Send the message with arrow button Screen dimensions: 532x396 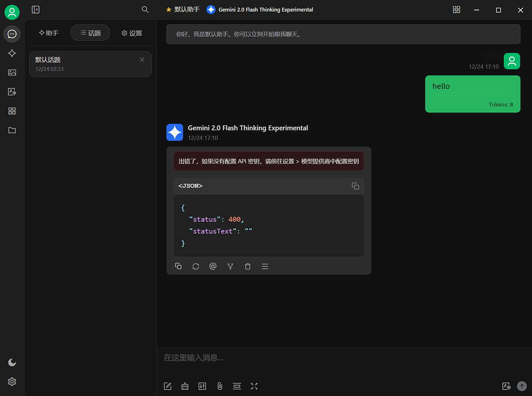(x=522, y=386)
